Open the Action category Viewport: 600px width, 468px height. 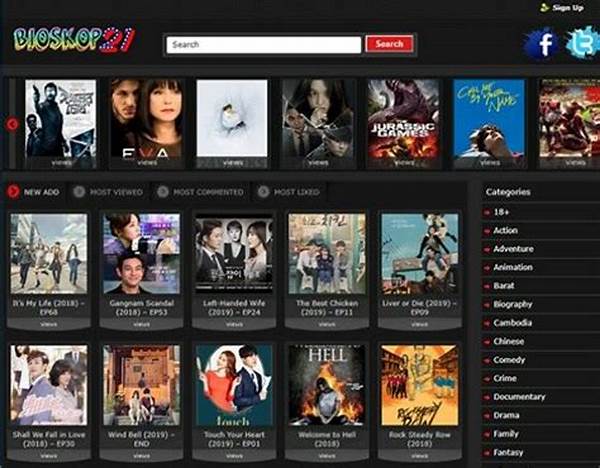click(505, 230)
